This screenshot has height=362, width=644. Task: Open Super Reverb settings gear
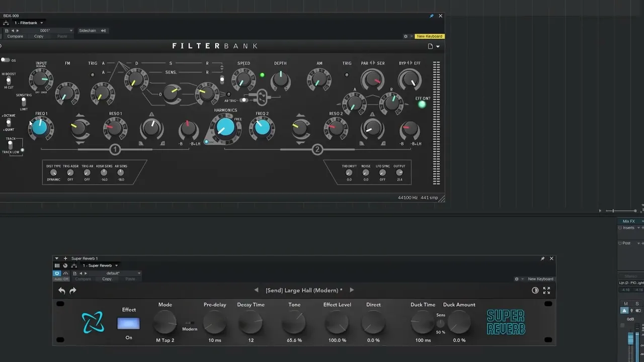pos(516,279)
